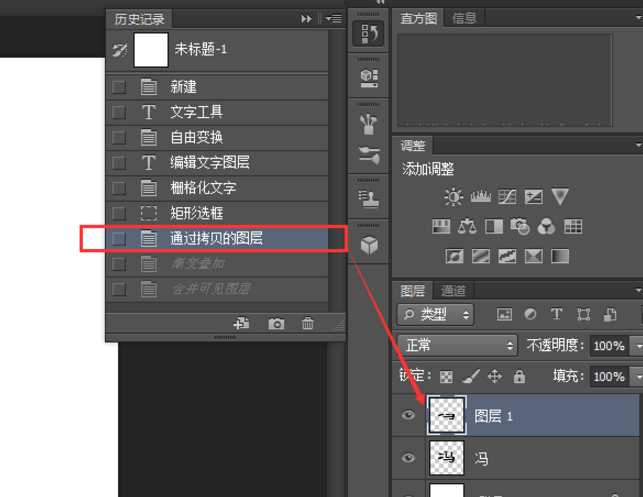Image resolution: width=643 pixels, height=497 pixels.
Task: Click the 未标题-1 snapshot thumbnail
Action: (151, 49)
